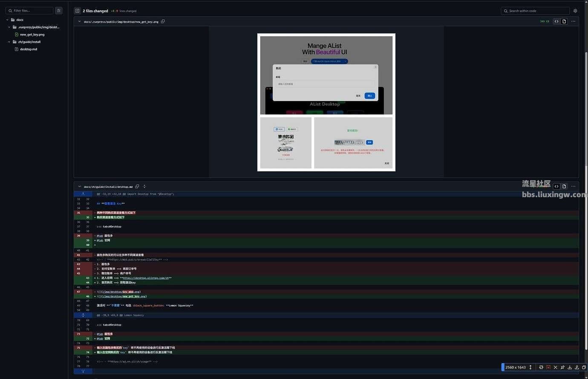Click the docs folder icon

pos(13,20)
